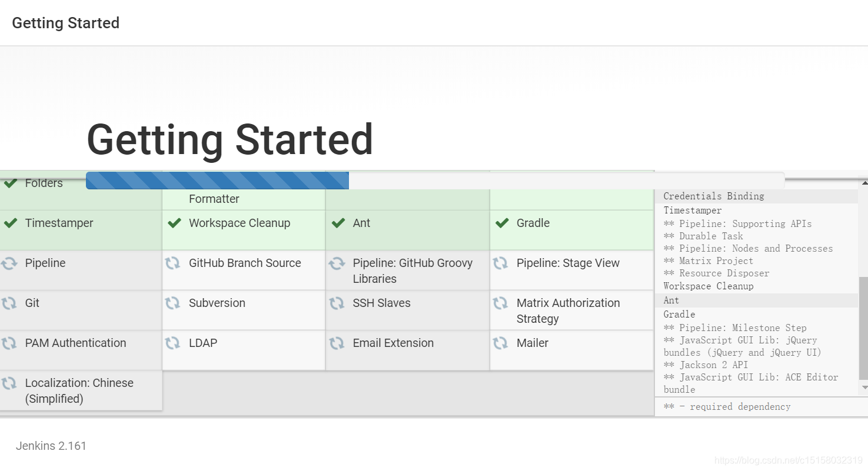Select the Git plugin label
The image size is (868, 471).
click(x=32, y=303)
